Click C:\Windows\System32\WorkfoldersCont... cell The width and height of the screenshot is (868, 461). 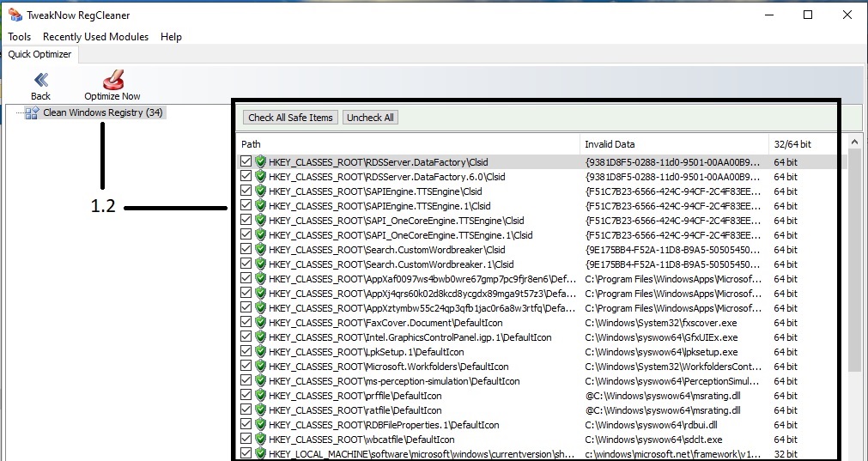point(672,367)
